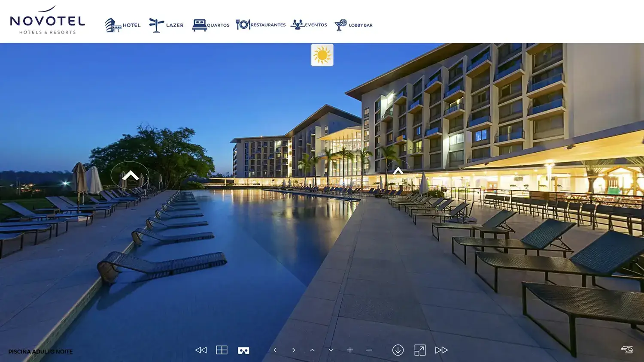Toggle day view with the sun icon
This screenshot has height=362, width=644.
coord(322,55)
